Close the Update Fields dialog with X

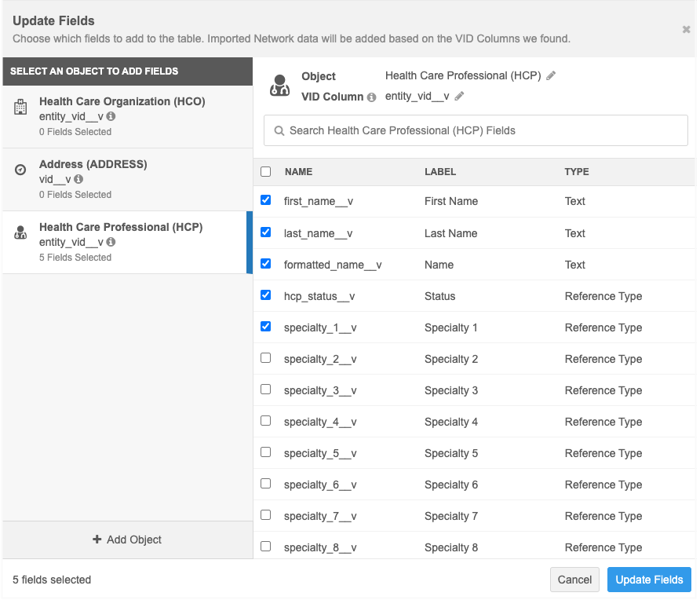[686, 30]
